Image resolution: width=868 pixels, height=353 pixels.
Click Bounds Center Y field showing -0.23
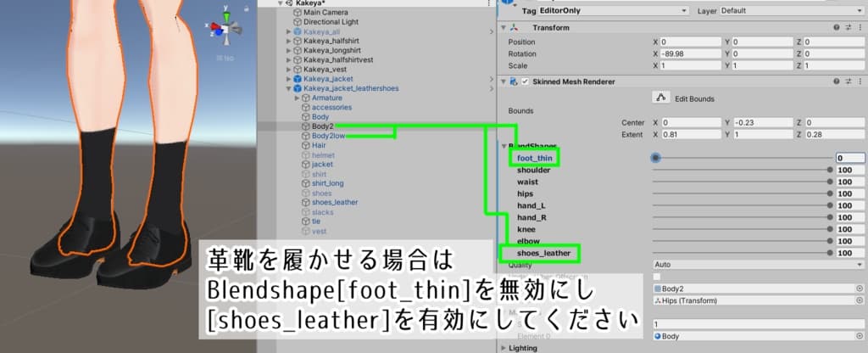[764, 122]
